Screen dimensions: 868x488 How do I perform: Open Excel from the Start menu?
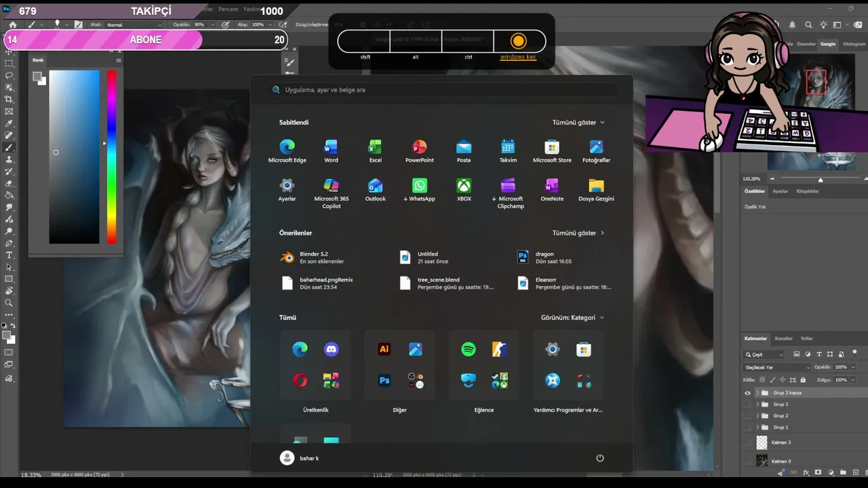(x=375, y=151)
